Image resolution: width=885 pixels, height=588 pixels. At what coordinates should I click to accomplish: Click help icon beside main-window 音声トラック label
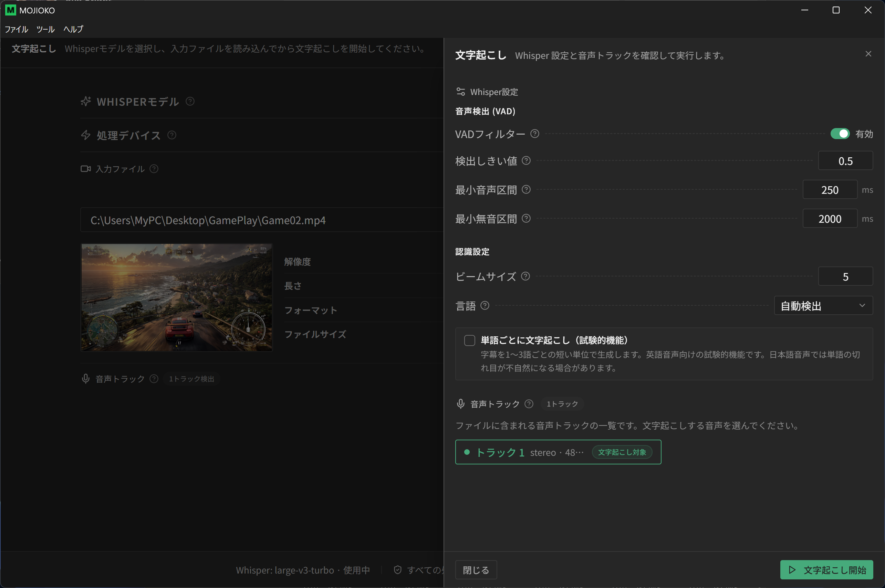point(154,379)
